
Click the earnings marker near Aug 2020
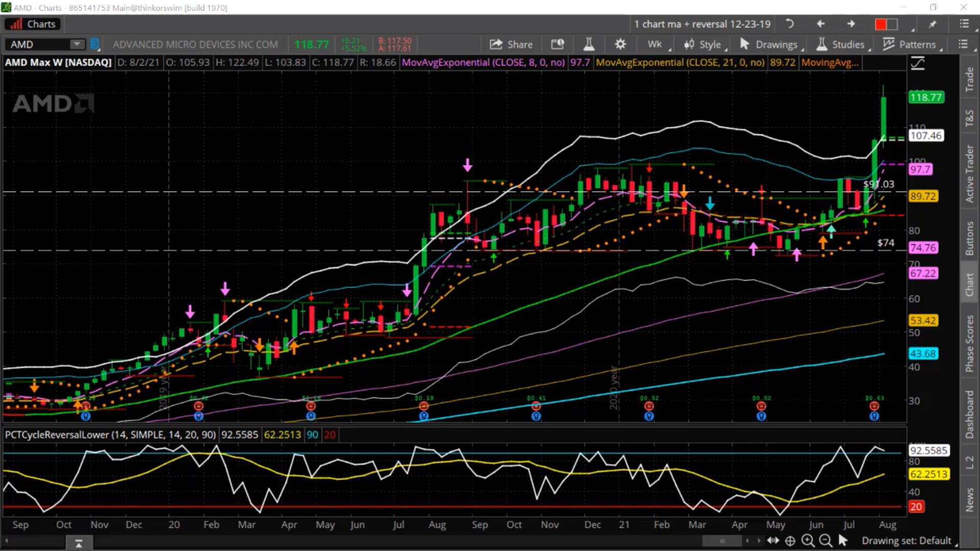424,406
